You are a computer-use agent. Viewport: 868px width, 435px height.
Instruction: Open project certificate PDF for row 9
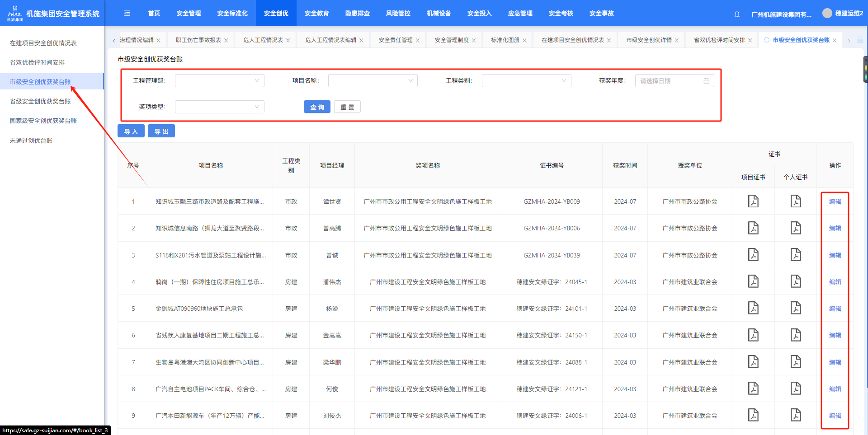(753, 415)
